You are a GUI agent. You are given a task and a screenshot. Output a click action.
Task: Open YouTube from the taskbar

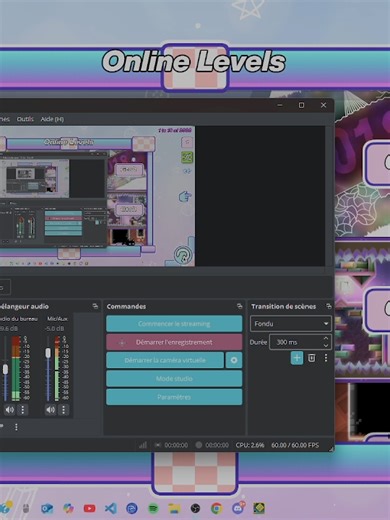coord(89,508)
